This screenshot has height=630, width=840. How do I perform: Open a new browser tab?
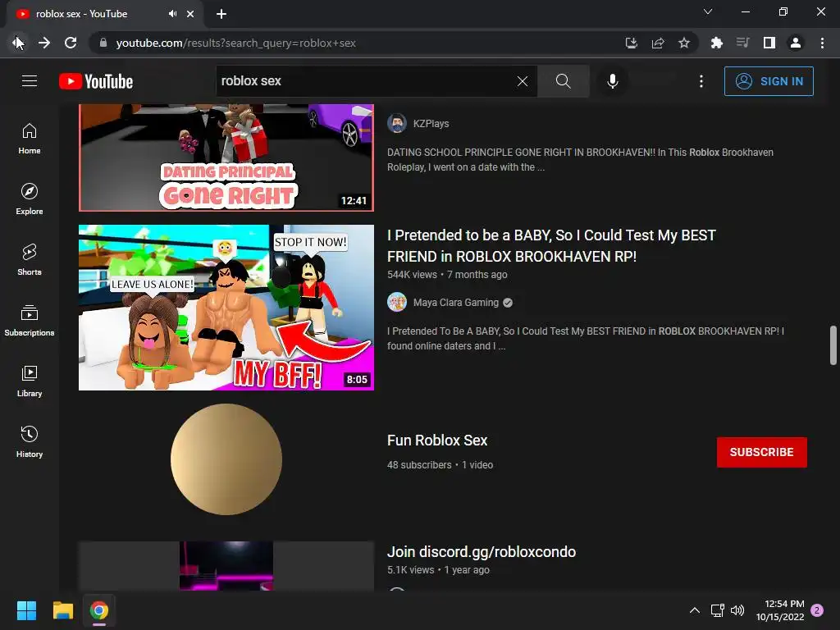point(221,14)
